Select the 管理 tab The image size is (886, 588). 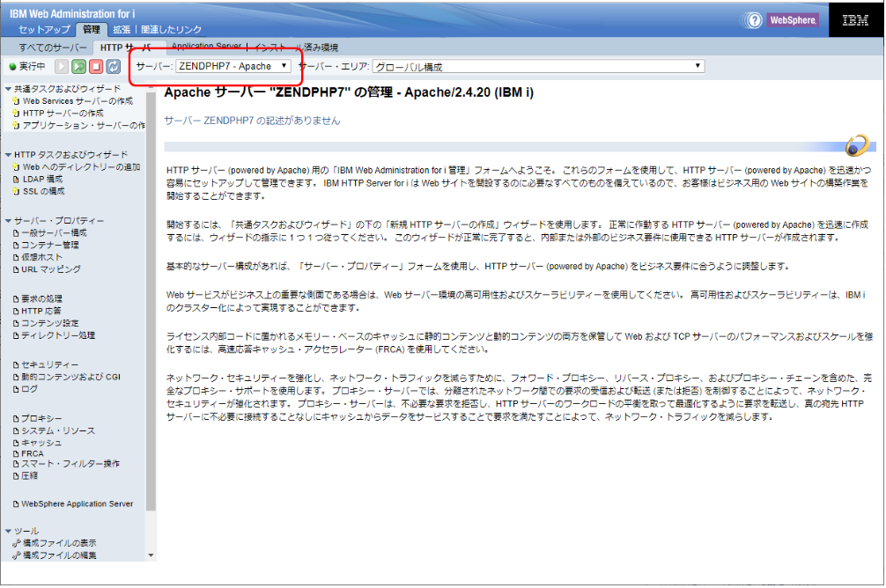[x=92, y=29]
